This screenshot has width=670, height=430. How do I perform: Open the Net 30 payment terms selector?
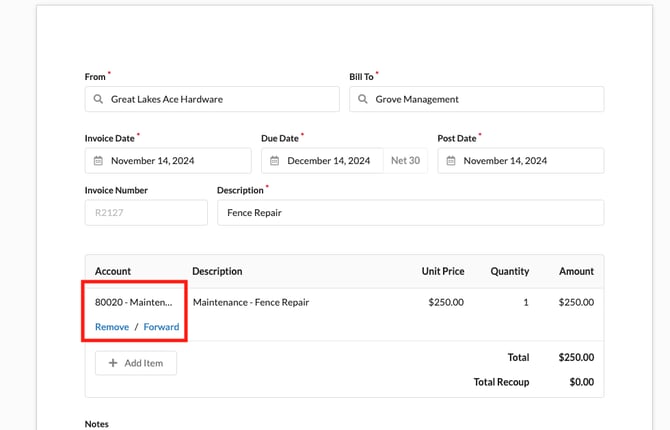tap(406, 161)
